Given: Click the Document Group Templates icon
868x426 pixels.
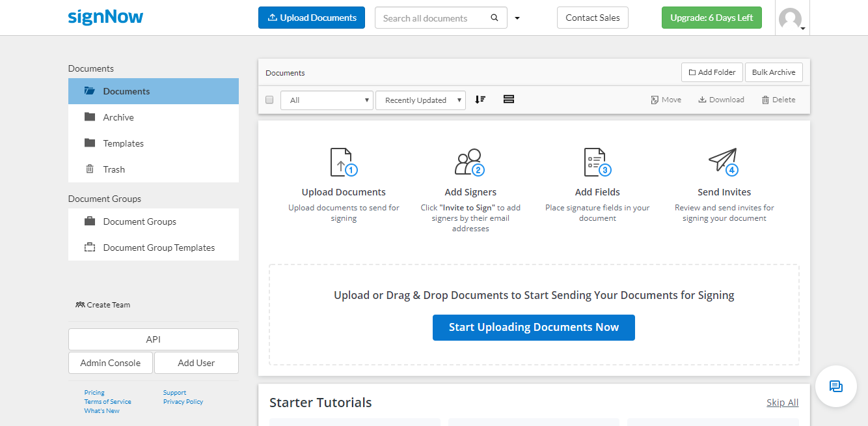Looking at the screenshot, I should point(90,247).
